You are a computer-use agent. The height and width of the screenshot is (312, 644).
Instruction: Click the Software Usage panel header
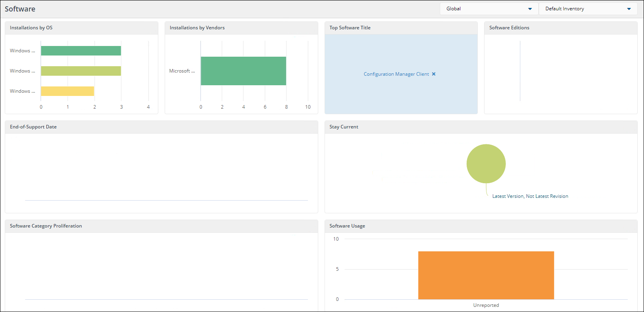click(347, 226)
